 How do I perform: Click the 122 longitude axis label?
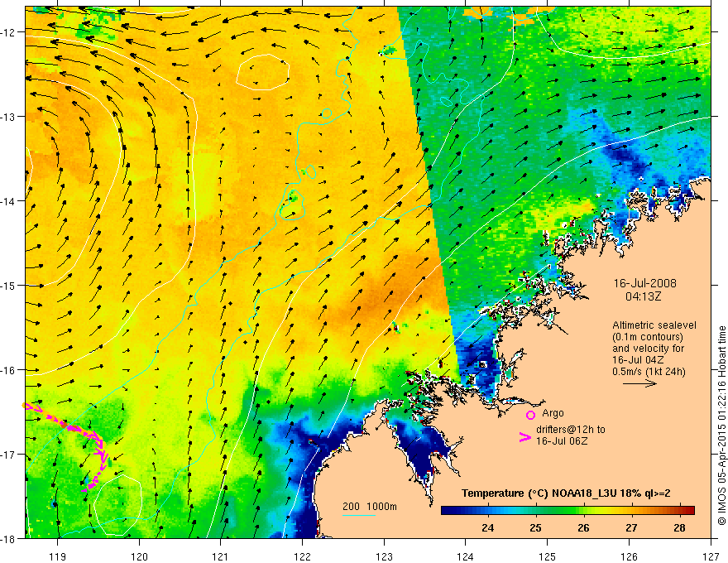[x=302, y=556]
